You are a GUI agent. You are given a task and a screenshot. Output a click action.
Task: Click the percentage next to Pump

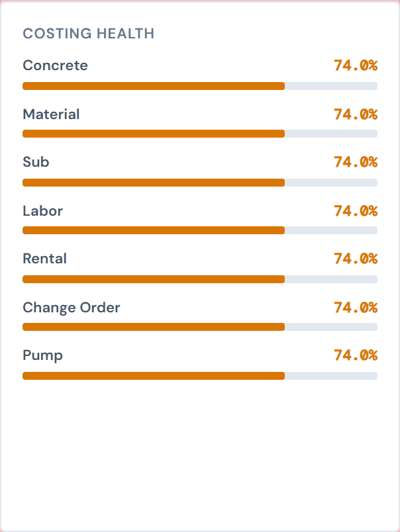(356, 355)
